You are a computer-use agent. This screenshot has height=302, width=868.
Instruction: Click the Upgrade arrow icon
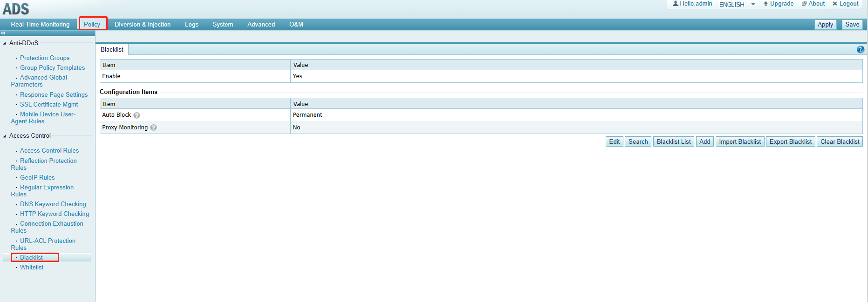click(765, 4)
